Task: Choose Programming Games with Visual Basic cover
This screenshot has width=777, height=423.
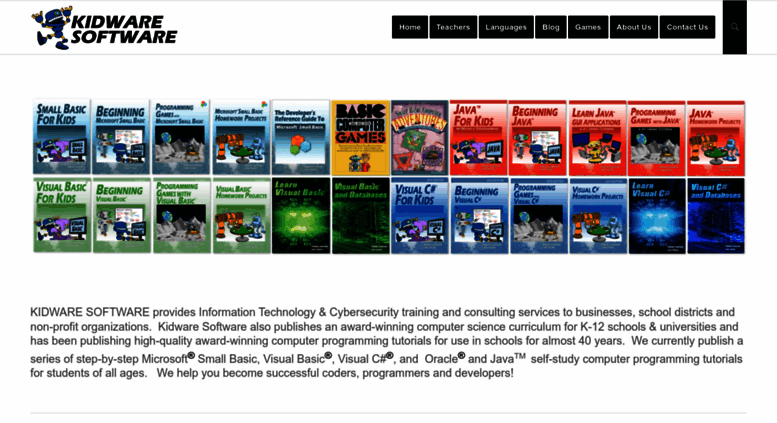Action: click(181, 215)
